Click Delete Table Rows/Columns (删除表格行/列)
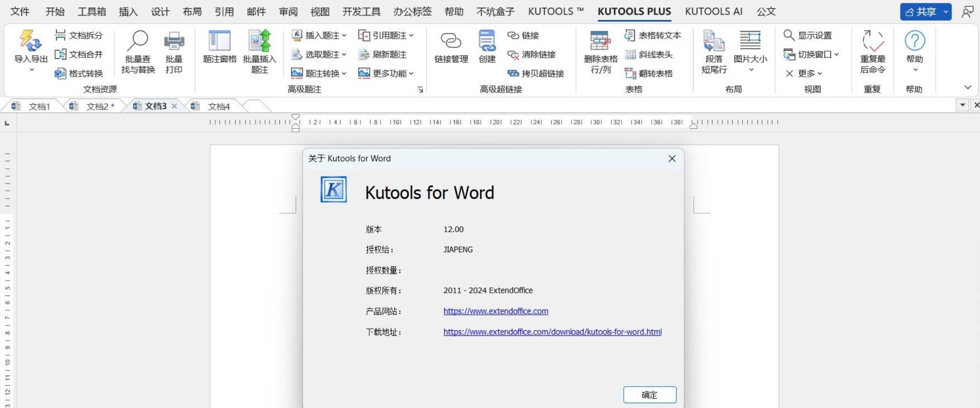This screenshot has height=408, width=980. pyautogui.click(x=600, y=52)
